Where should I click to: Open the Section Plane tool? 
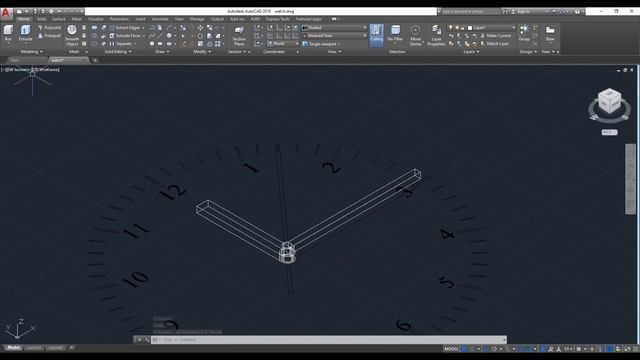pyautogui.click(x=239, y=35)
